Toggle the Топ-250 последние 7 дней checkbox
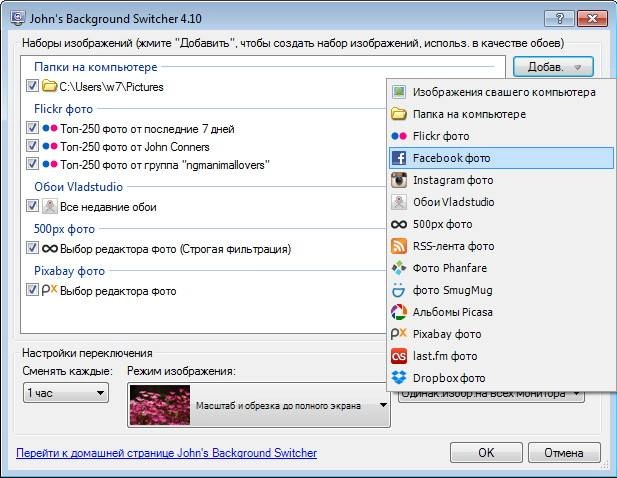 pos(32,127)
